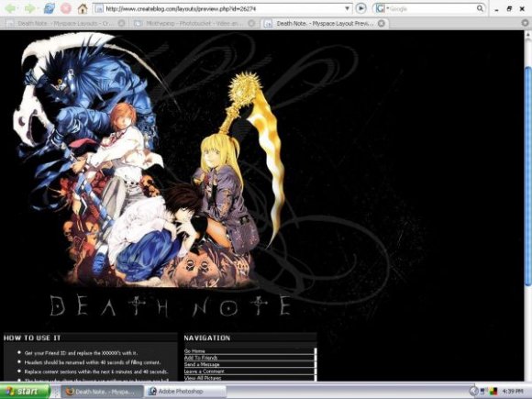Close the Photobucket tab

(x=251, y=23)
